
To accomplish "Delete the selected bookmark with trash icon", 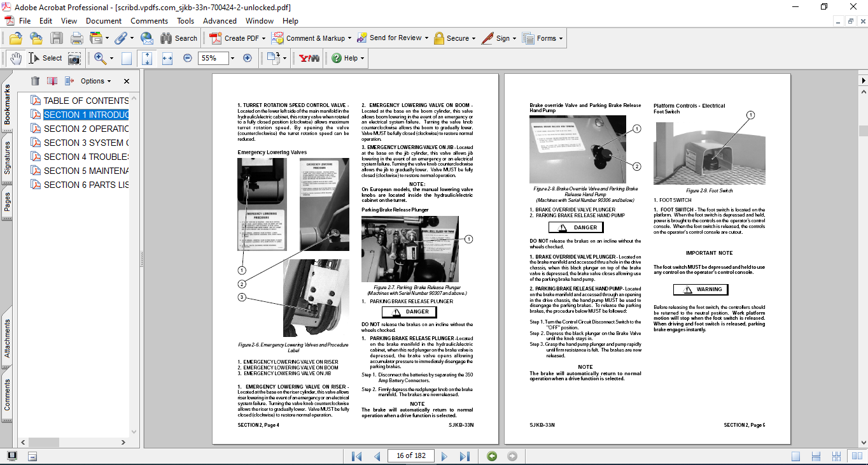I will pos(35,81).
